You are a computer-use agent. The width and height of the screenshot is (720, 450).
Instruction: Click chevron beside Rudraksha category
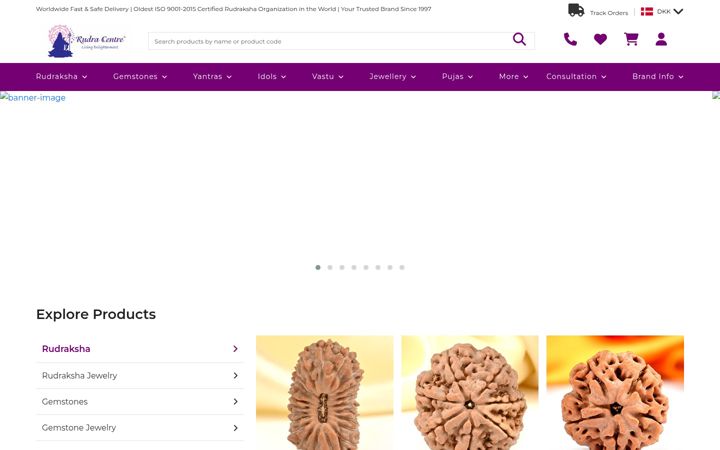(235, 349)
